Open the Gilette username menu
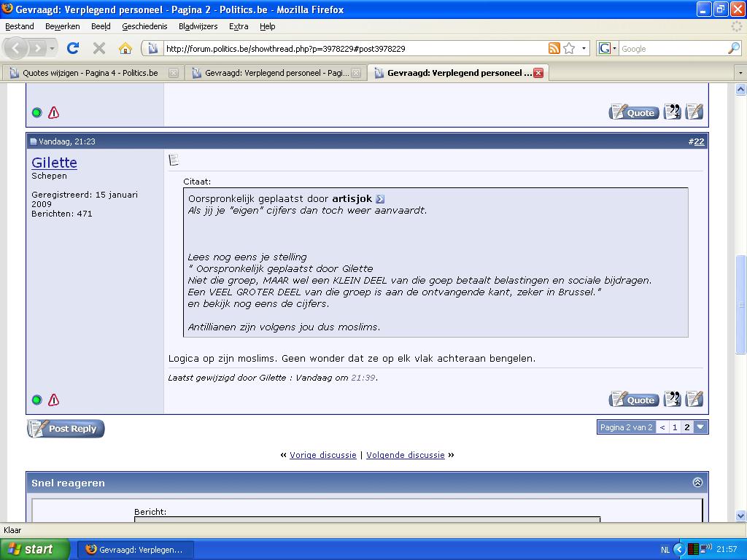The width and height of the screenshot is (747, 560). (54, 163)
